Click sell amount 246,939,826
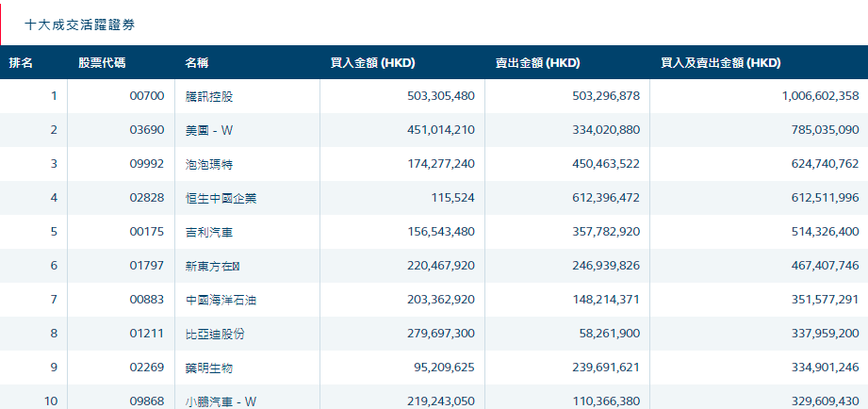The width and height of the screenshot is (868, 409). click(604, 266)
